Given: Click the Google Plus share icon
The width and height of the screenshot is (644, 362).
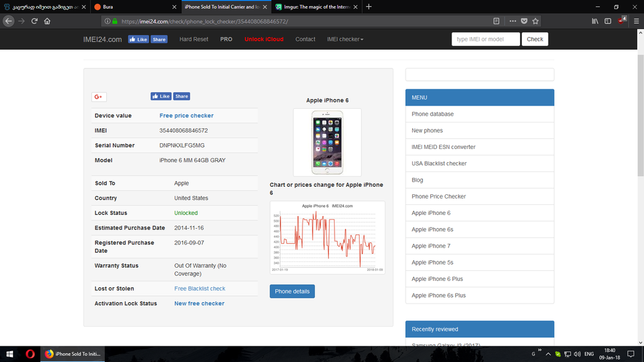Looking at the screenshot, I should pyautogui.click(x=99, y=97).
